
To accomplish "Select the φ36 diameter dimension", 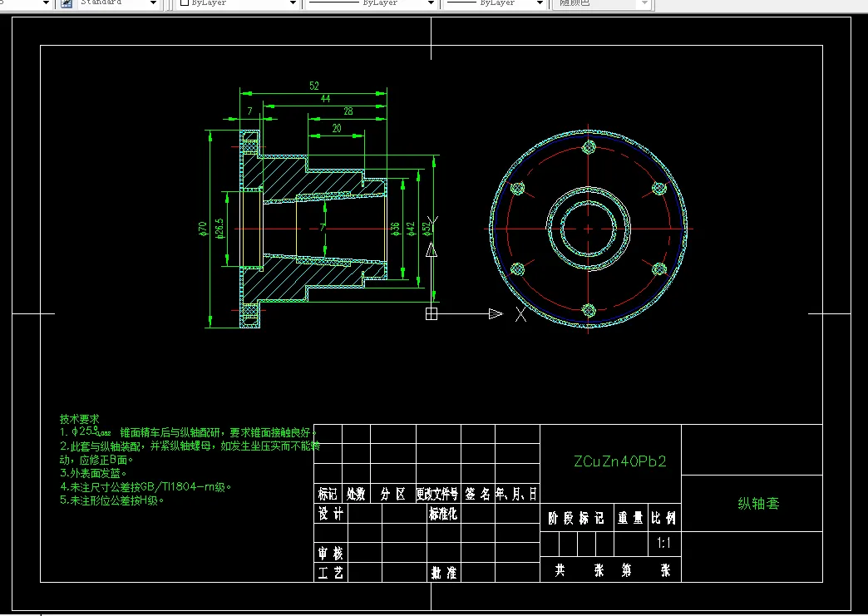I will click(x=395, y=229).
